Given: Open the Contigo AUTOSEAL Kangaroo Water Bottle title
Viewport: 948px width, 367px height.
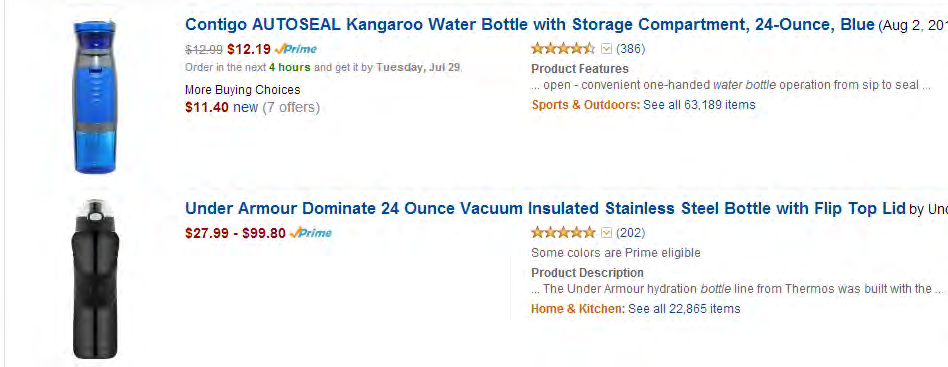Looking at the screenshot, I should [x=530, y=25].
